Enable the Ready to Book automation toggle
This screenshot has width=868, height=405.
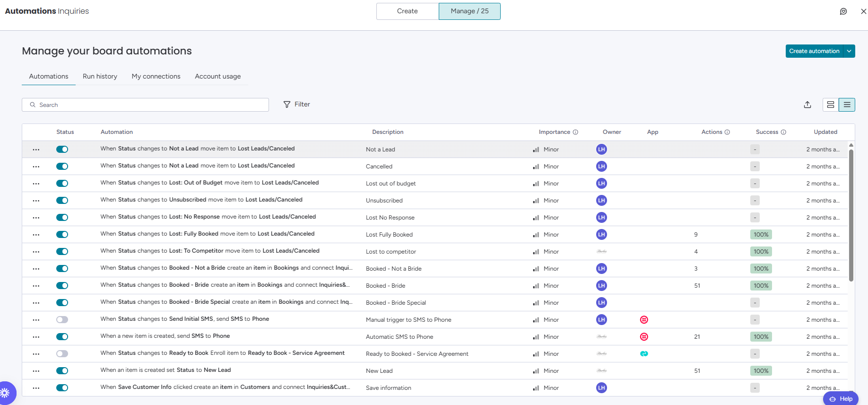[x=62, y=354]
